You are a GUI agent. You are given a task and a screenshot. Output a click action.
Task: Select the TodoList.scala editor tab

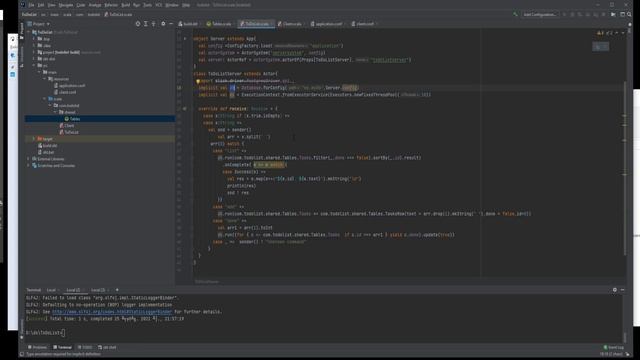click(x=256, y=24)
